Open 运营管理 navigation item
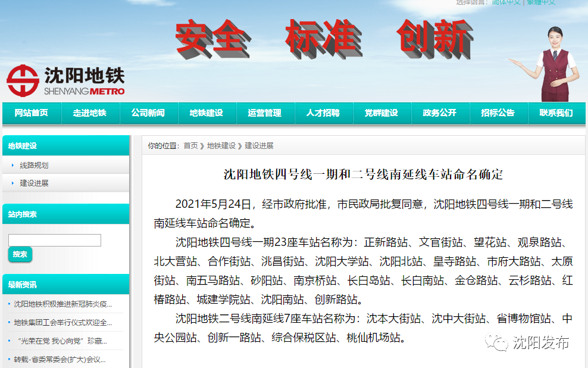 click(x=265, y=113)
